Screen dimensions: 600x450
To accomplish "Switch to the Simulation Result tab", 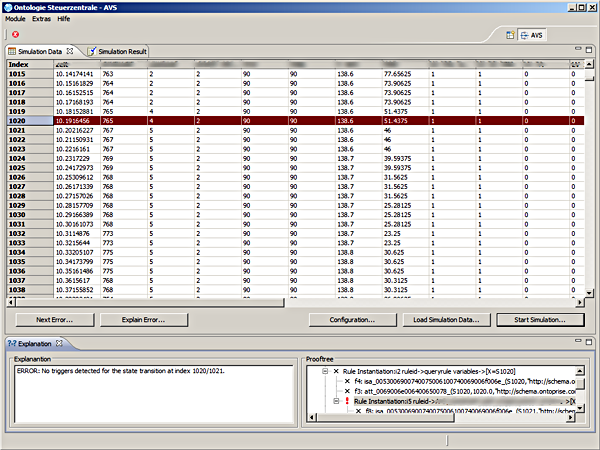I will pos(123,51).
